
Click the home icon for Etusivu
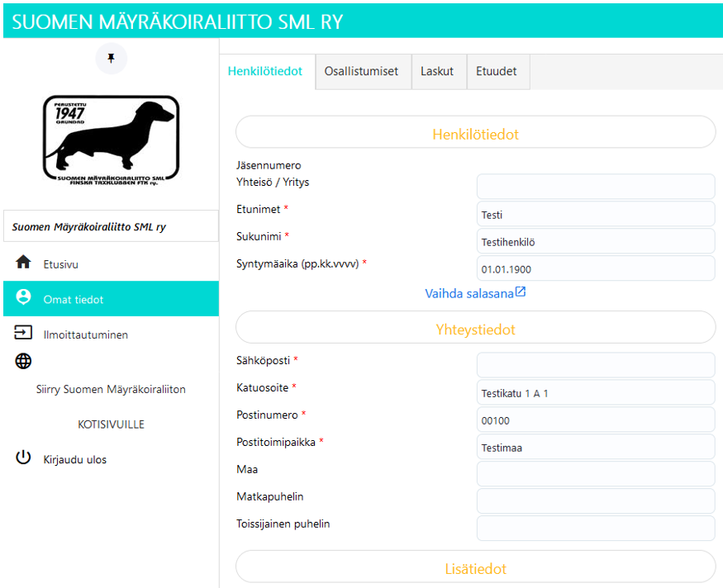[x=23, y=263]
